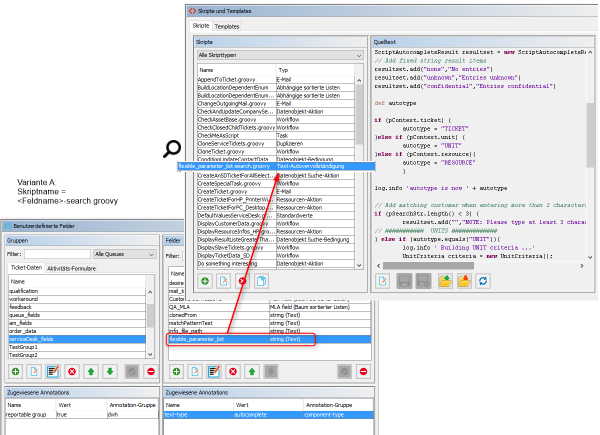Open the Alle Skripttypen dropdown

click(280, 55)
